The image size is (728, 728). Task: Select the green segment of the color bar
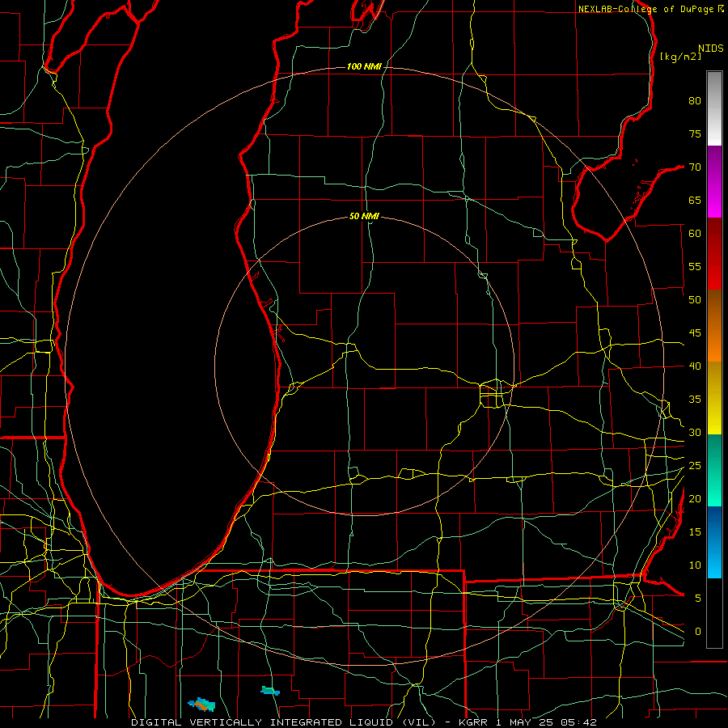click(714, 470)
